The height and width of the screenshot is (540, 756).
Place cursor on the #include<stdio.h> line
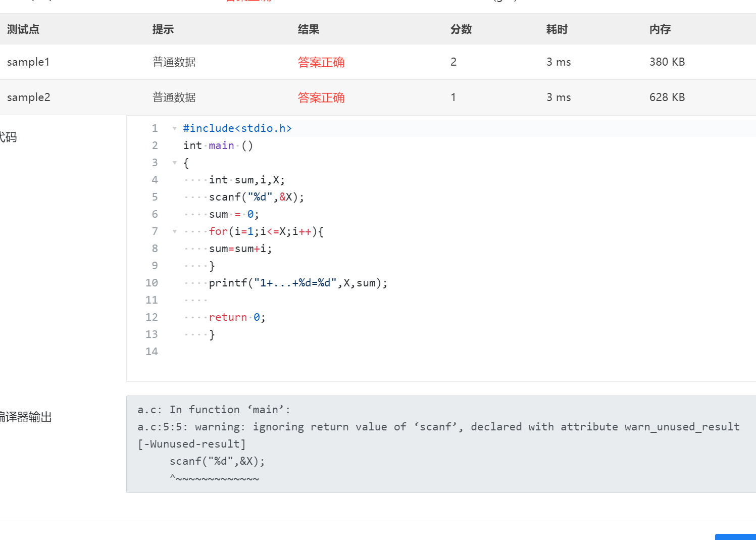(x=237, y=128)
